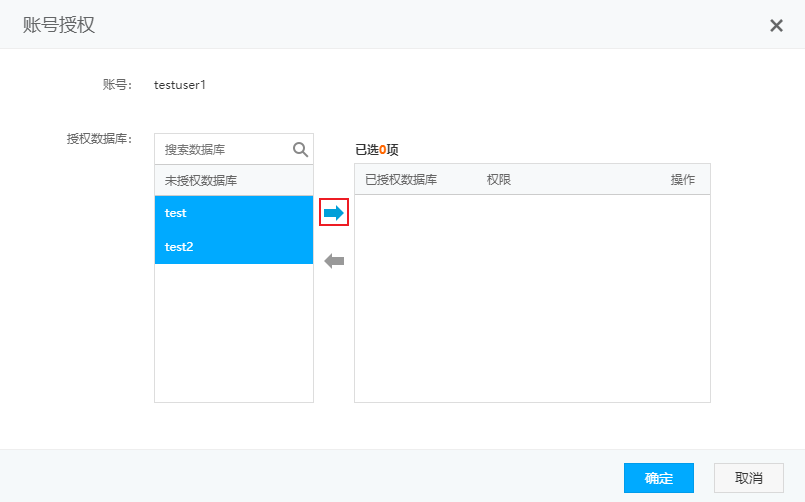Click the 权限 column header
Image resolution: width=805 pixels, height=502 pixels.
[x=499, y=180]
